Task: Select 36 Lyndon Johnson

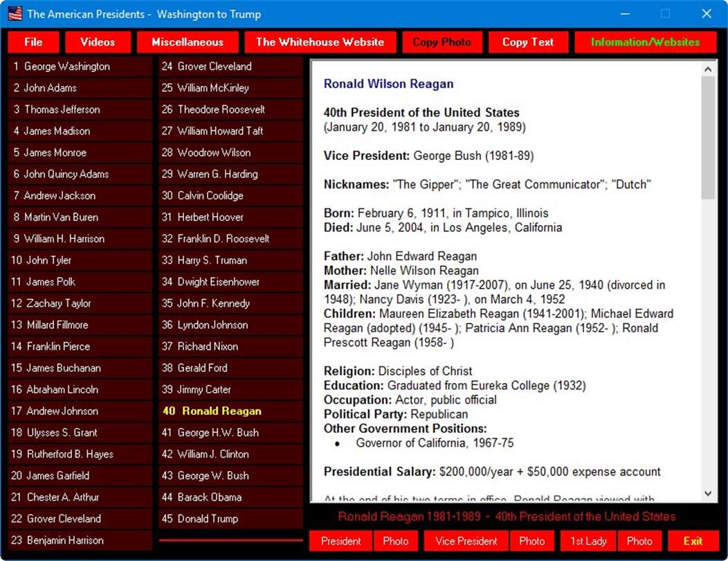Action: (230, 325)
